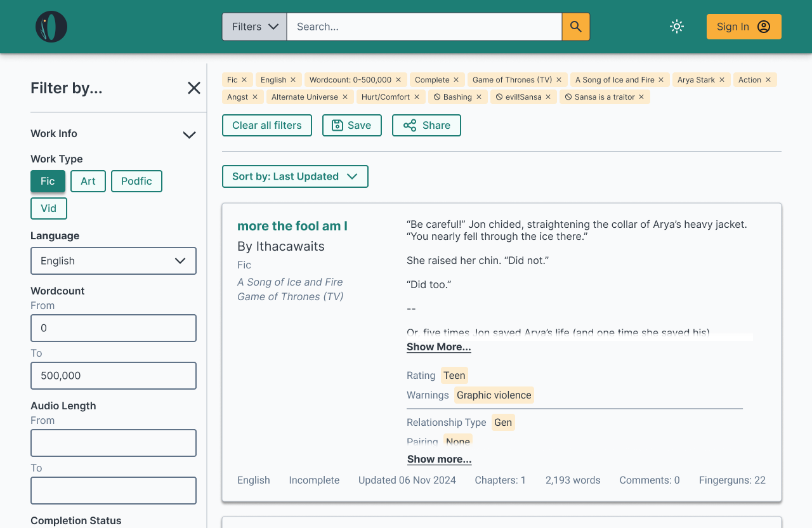Image resolution: width=812 pixels, height=528 pixels.
Task: Click the site logo in header
Action: pyautogui.click(x=51, y=27)
